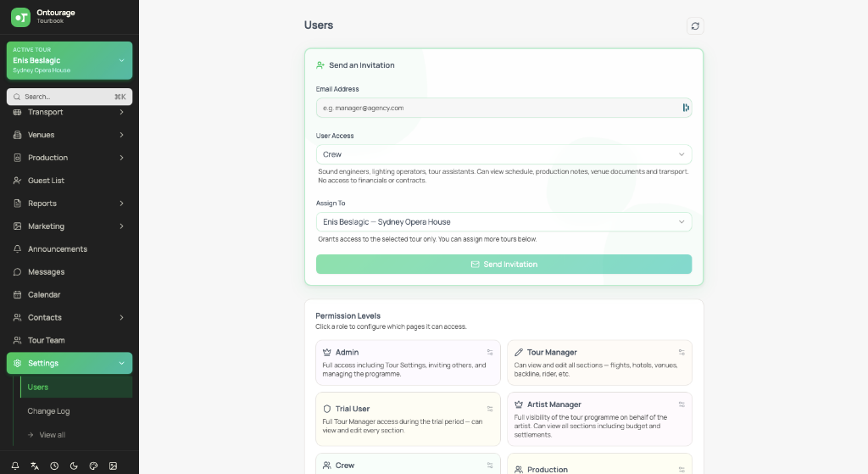The image size is (868, 474).
Task: Click Send Invitation button
Action: (504, 264)
